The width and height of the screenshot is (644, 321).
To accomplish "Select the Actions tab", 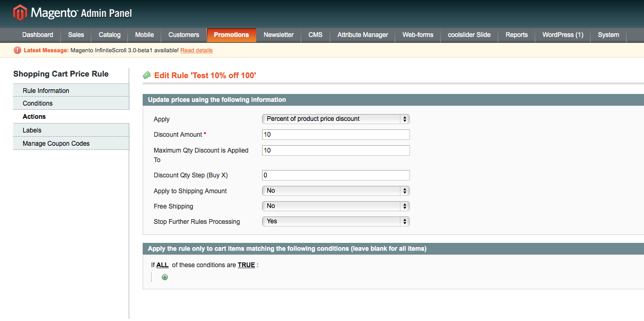I will (x=71, y=117).
